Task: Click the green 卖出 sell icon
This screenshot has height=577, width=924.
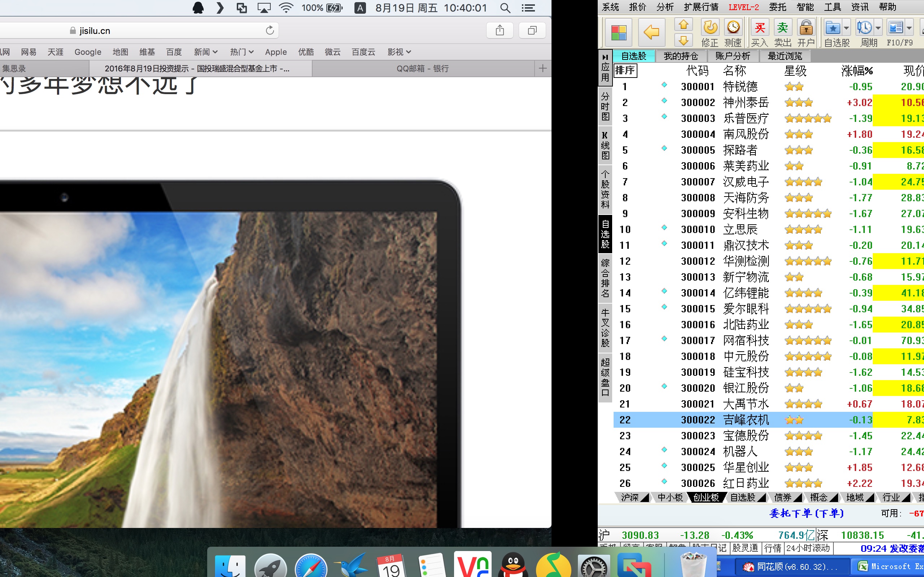Action: pyautogui.click(x=783, y=28)
